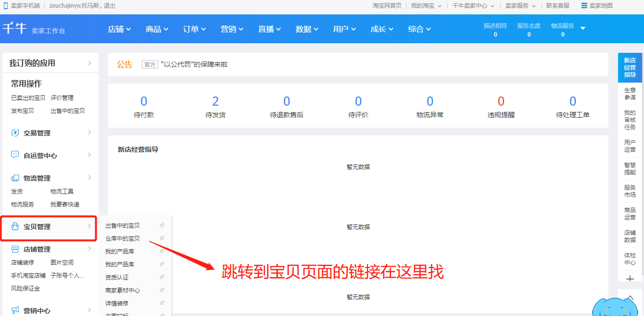
Task: Open 图片空间 under 店铺管理
Action: pyautogui.click(x=62, y=262)
